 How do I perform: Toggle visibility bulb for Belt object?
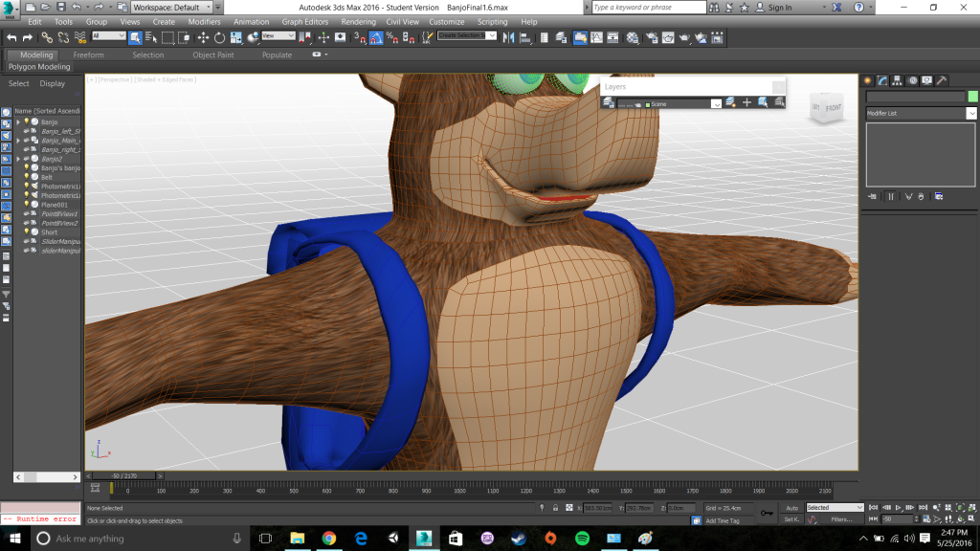[27, 178]
